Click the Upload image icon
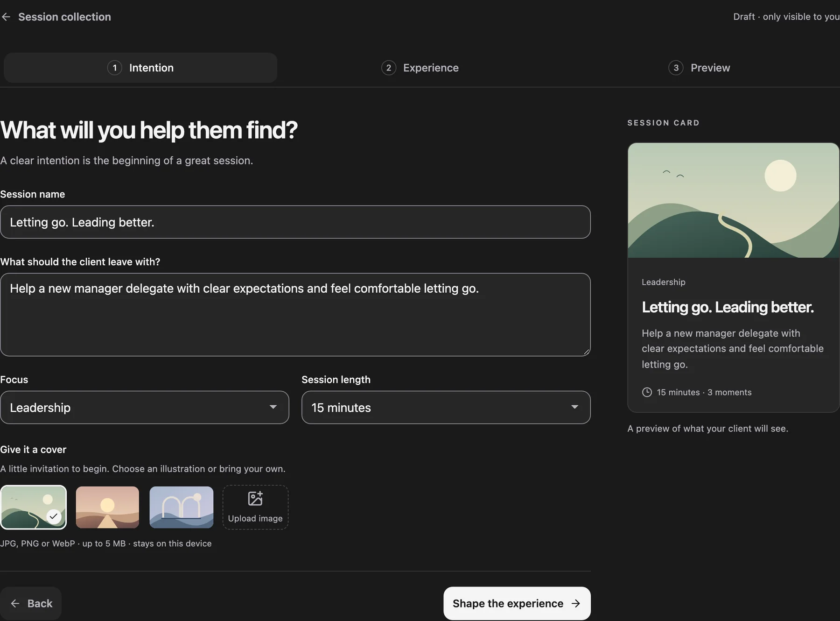 tap(255, 499)
